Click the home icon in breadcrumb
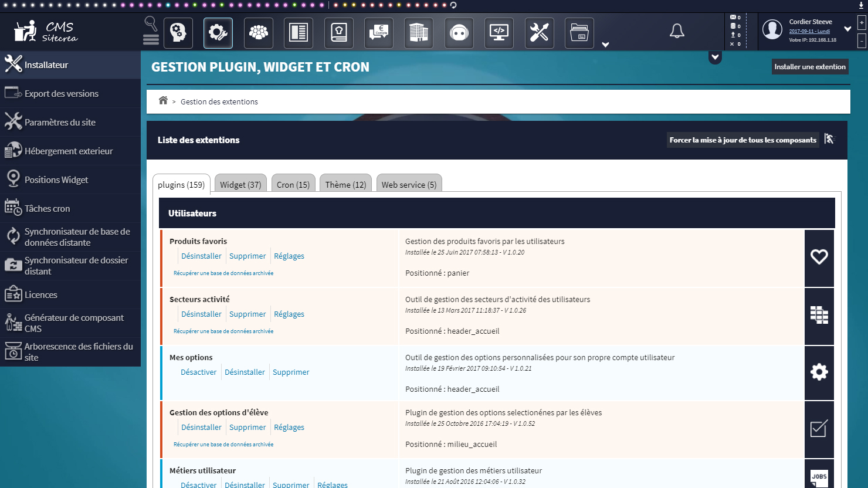This screenshot has height=488, width=868. click(163, 101)
